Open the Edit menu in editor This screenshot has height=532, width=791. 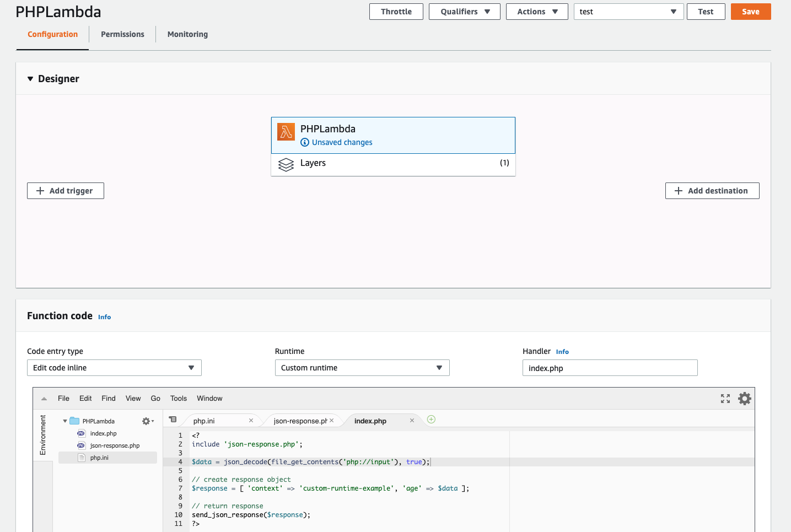click(85, 399)
